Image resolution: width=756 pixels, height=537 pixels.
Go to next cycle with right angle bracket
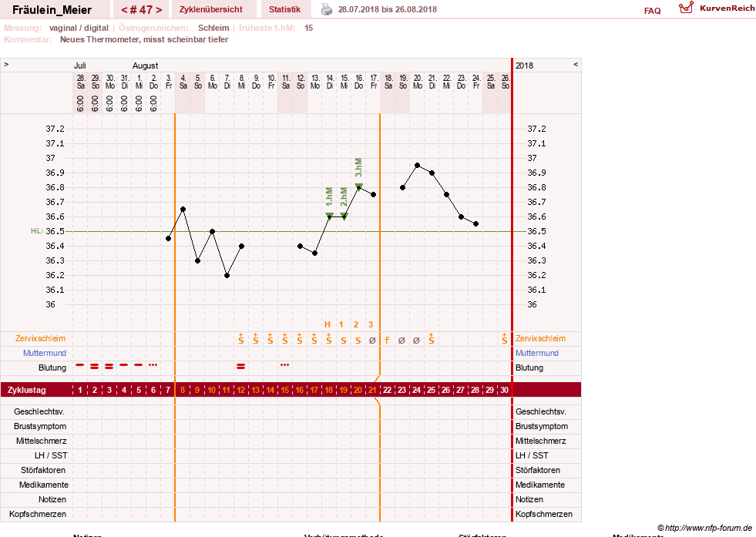pyautogui.click(x=159, y=10)
